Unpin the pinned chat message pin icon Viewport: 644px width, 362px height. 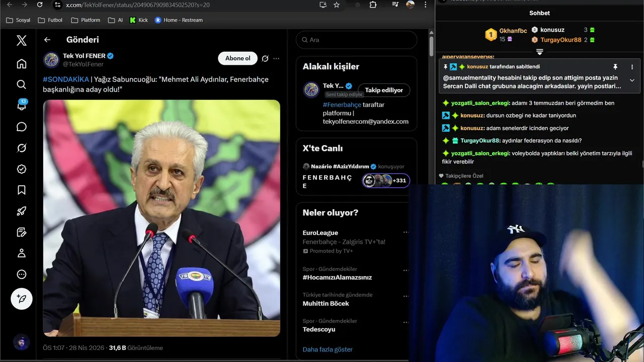pyautogui.click(x=615, y=67)
